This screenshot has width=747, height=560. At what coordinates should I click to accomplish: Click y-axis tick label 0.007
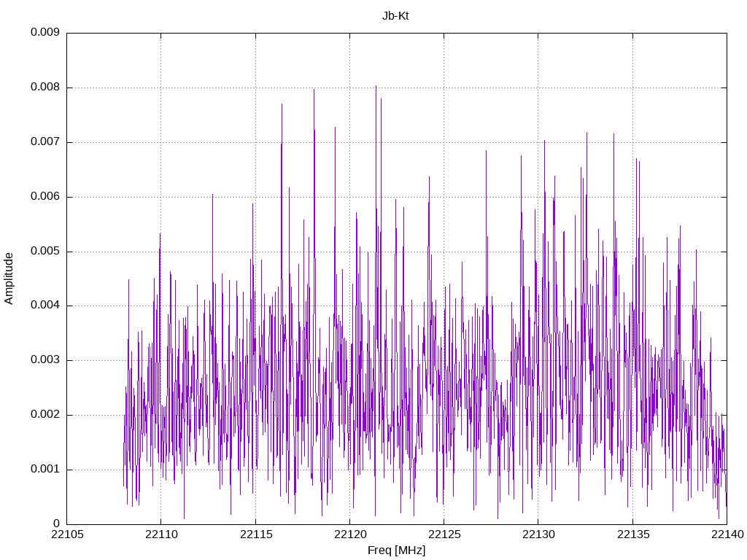tap(45, 142)
